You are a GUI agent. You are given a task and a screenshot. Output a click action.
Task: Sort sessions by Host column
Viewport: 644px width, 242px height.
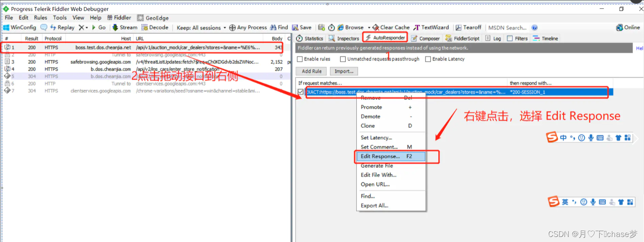pyautogui.click(x=98, y=38)
